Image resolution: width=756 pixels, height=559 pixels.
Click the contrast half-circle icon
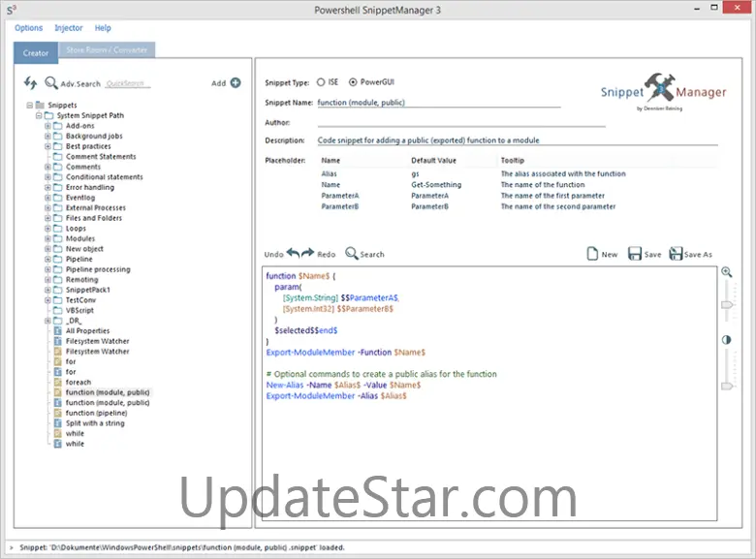(727, 340)
